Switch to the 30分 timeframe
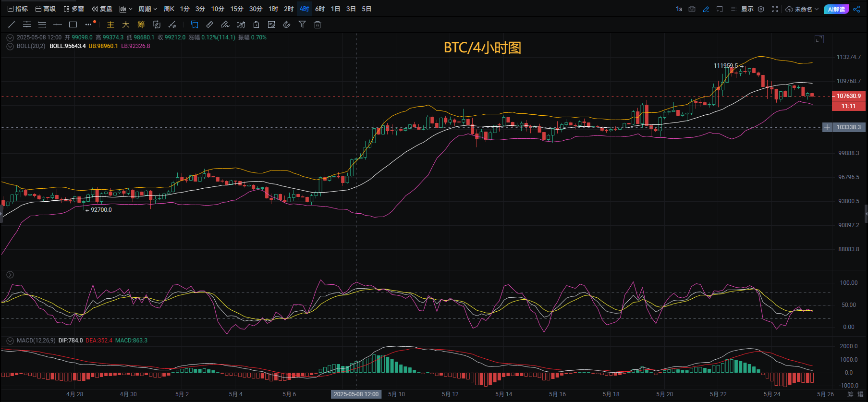 pos(256,9)
